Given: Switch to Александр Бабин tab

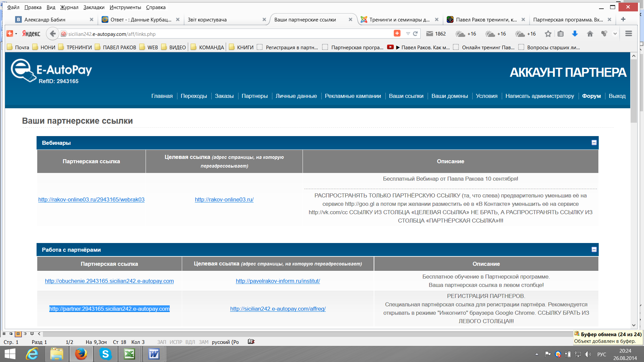Looking at the screenshot, I should click(54, 19).
